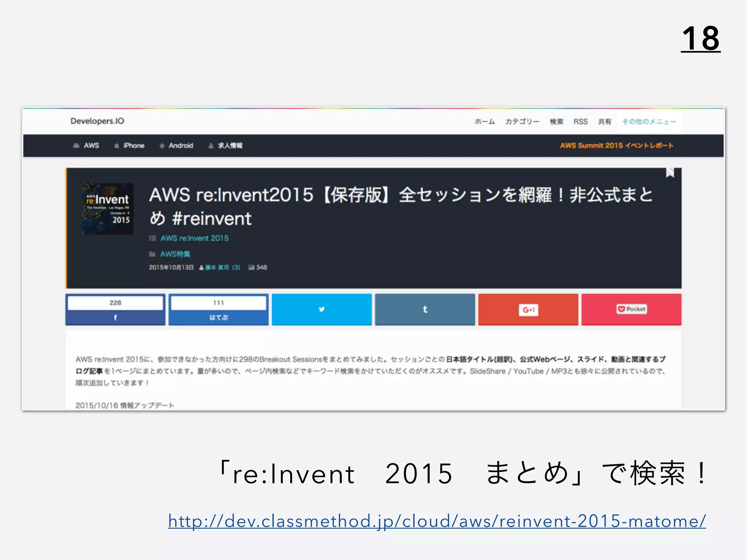Viewport: 747px width, 560px height.
Task: Click the Android icon beside Android
Action: point(162,145)
